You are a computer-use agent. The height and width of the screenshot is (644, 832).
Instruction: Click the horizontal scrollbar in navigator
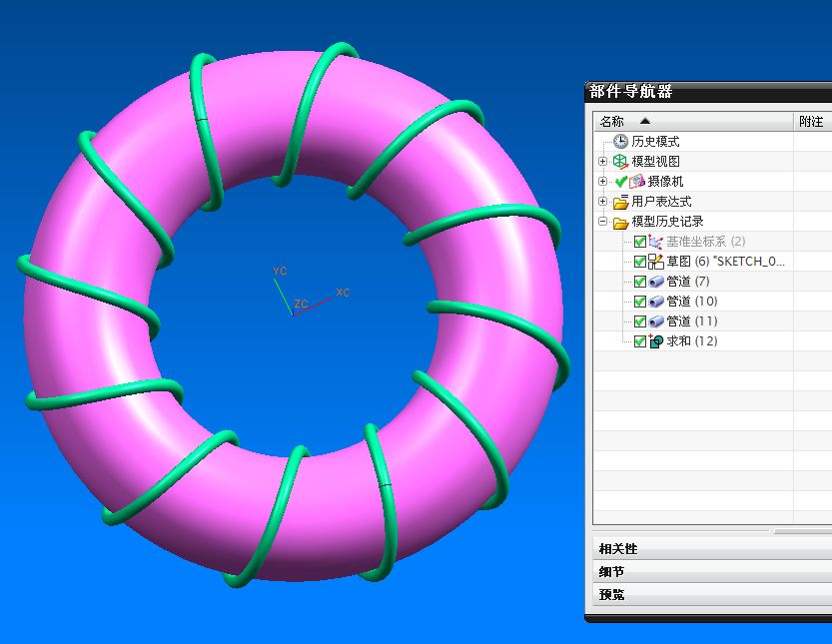click(x=802, y=531)
